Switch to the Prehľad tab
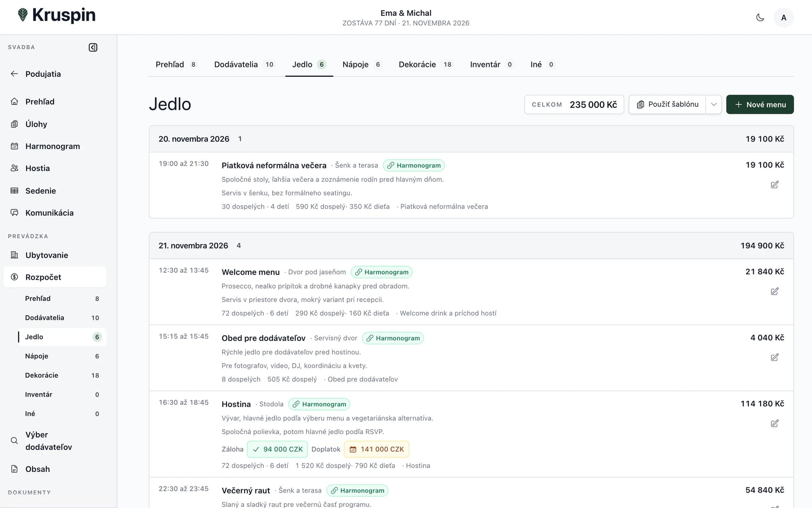This screenshot has width=812, height=508. [x=176, y=65]
